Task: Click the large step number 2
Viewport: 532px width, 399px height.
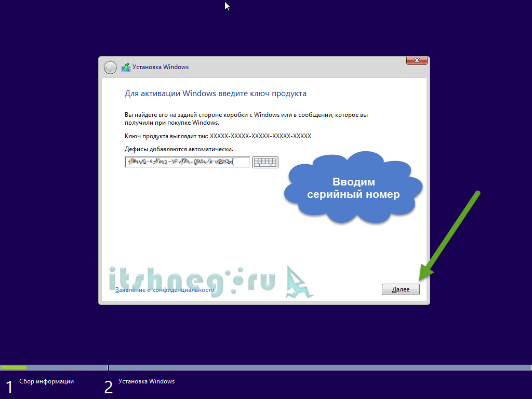Action: (108, 387)
